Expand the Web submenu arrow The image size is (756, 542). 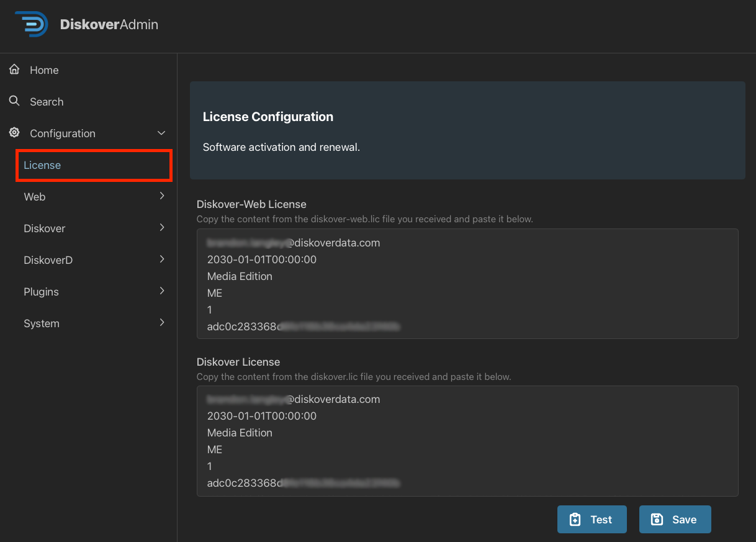tap(162, 196)
